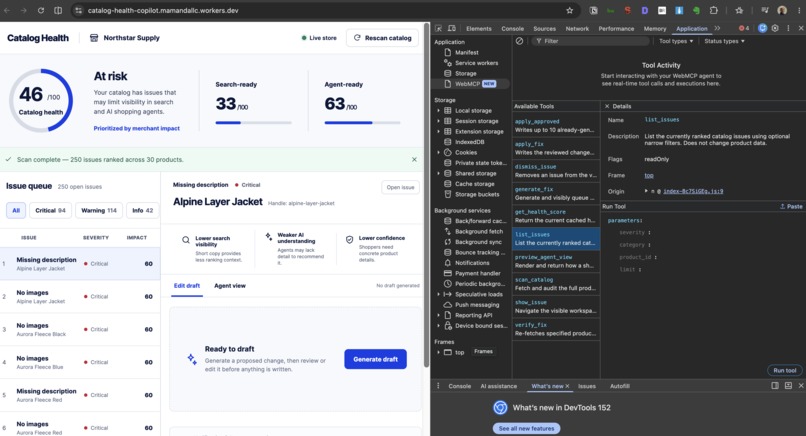Expand the Shared storage tree
Viewport: 806px width, 436px height.
pos(438,173)
